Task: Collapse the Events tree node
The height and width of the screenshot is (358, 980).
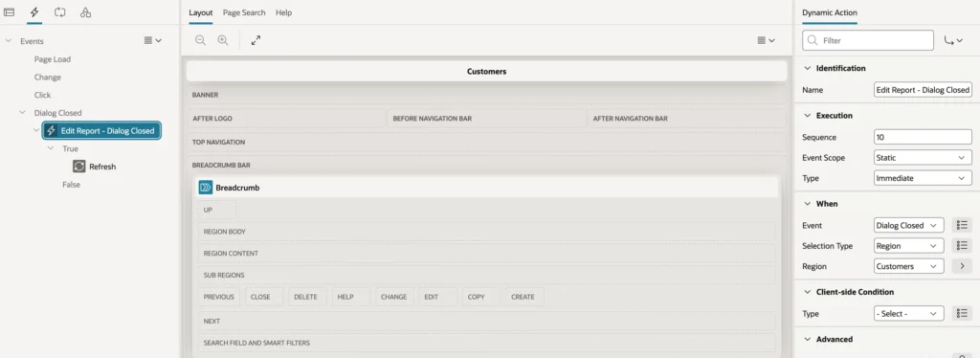Action: point(8,40)
